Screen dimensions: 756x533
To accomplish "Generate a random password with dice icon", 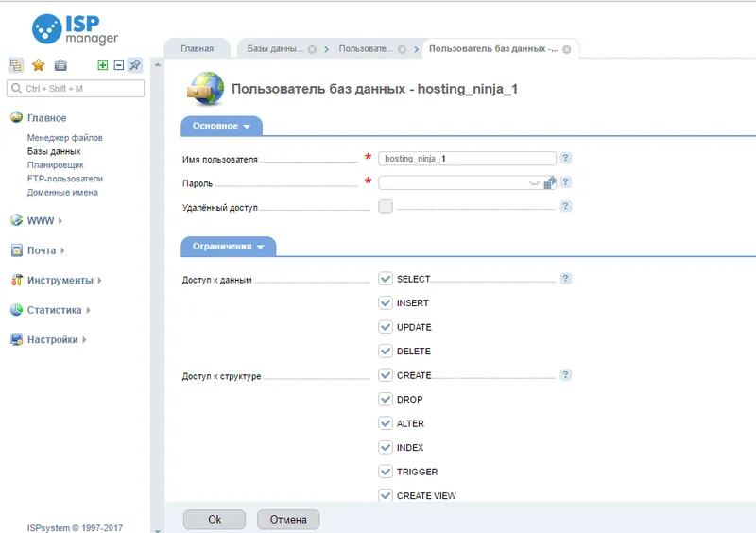I will [x=550, y=182].
